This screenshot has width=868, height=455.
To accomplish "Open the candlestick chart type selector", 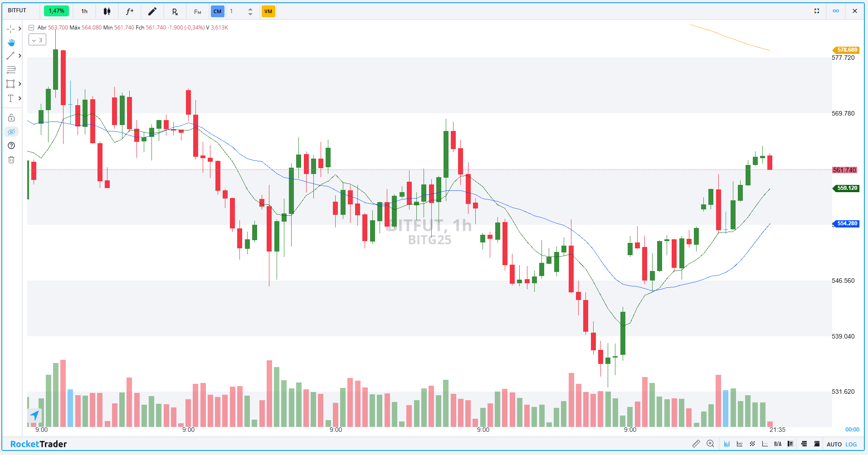I will pos(107,11).
